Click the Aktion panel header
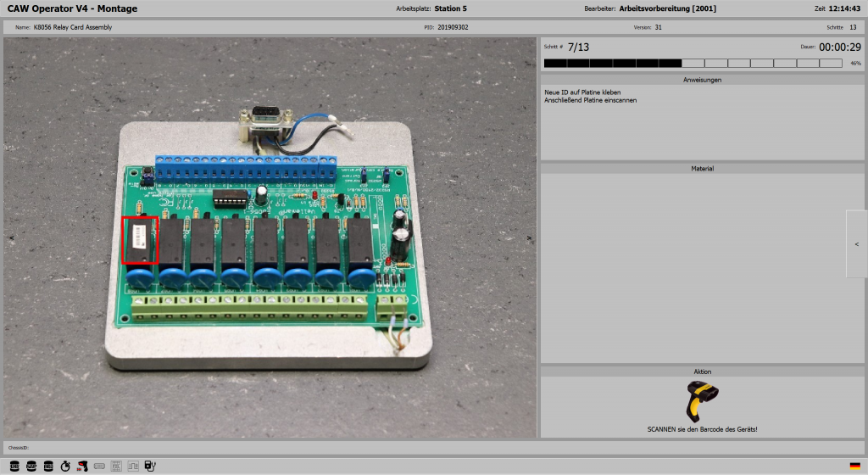The height and width of the screenshot is (475, 868). (x=702, y=372)
